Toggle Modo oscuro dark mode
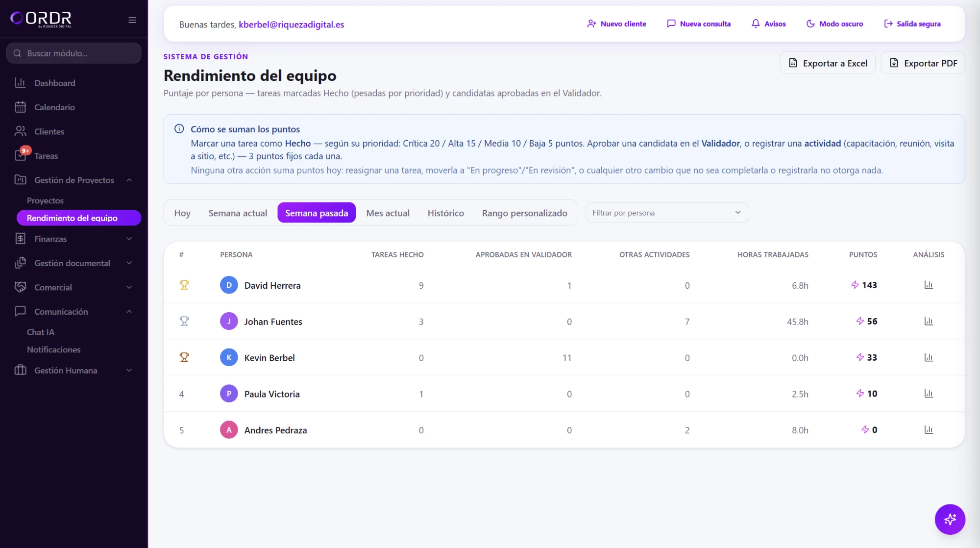 point(834,24)
